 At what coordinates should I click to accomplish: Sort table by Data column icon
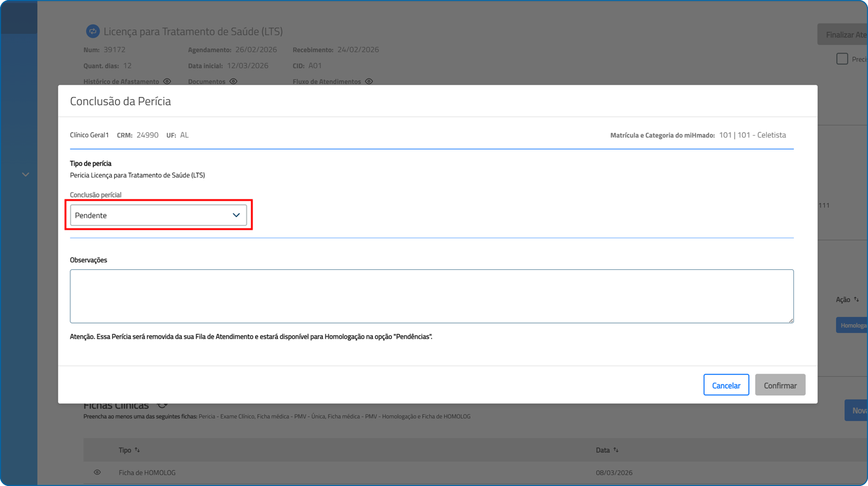[616, 450]
